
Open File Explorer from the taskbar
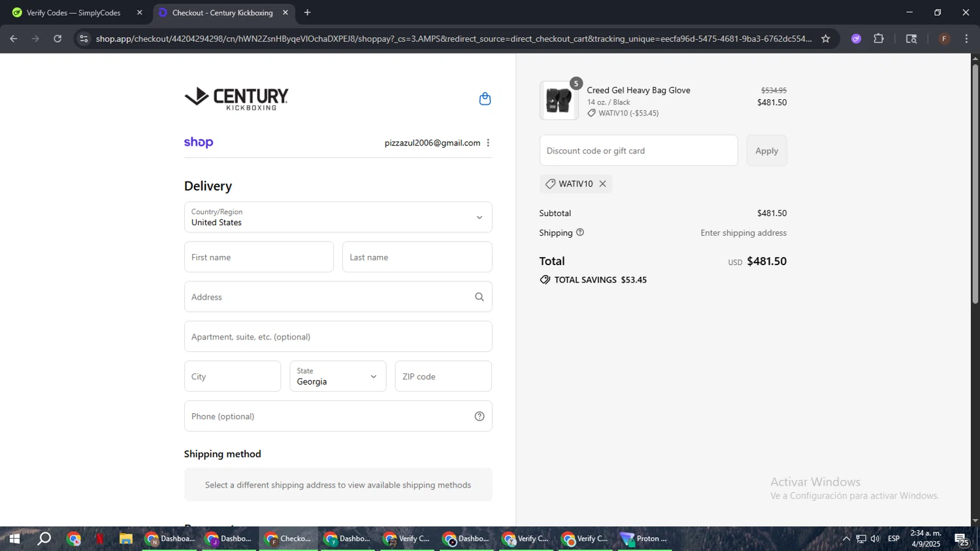126,539
